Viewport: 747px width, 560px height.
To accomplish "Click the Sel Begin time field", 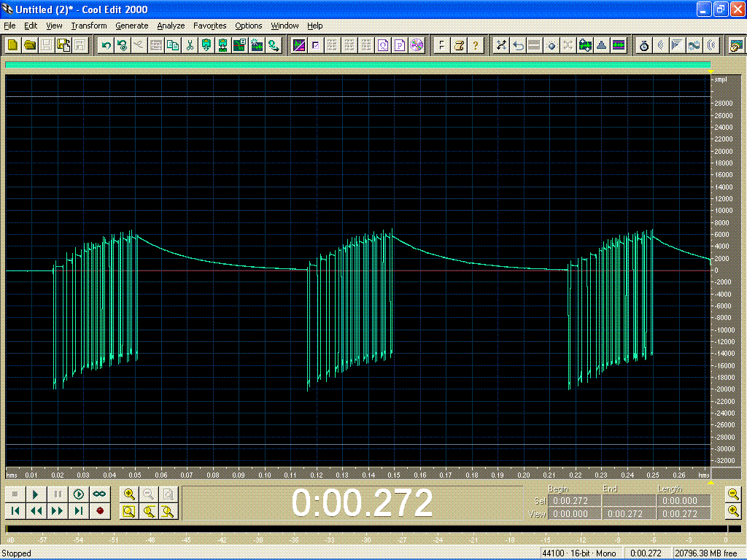I will [574, 500].
